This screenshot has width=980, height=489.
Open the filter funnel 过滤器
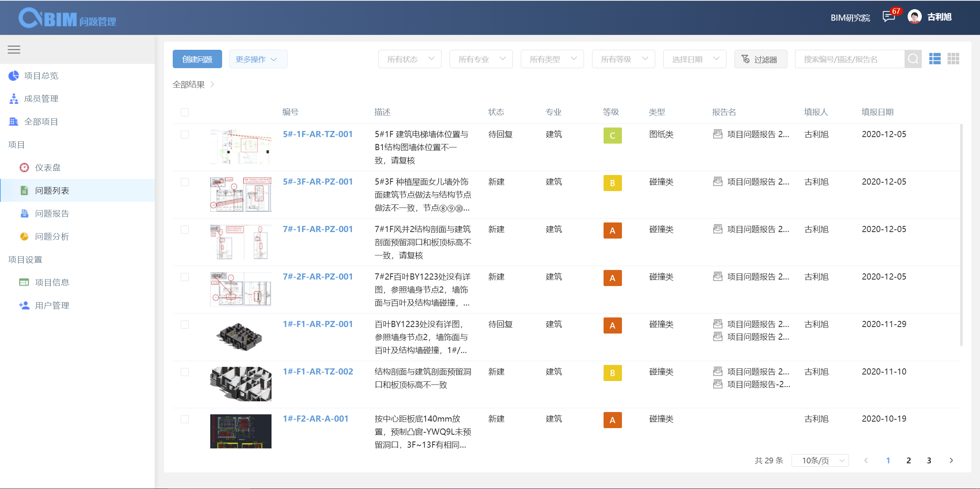tap(760, 59)
